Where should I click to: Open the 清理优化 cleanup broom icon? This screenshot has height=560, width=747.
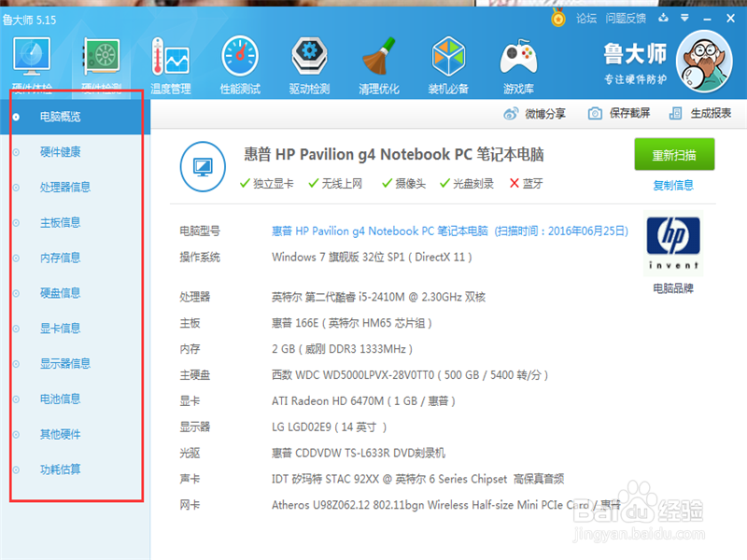coord(379,56)
